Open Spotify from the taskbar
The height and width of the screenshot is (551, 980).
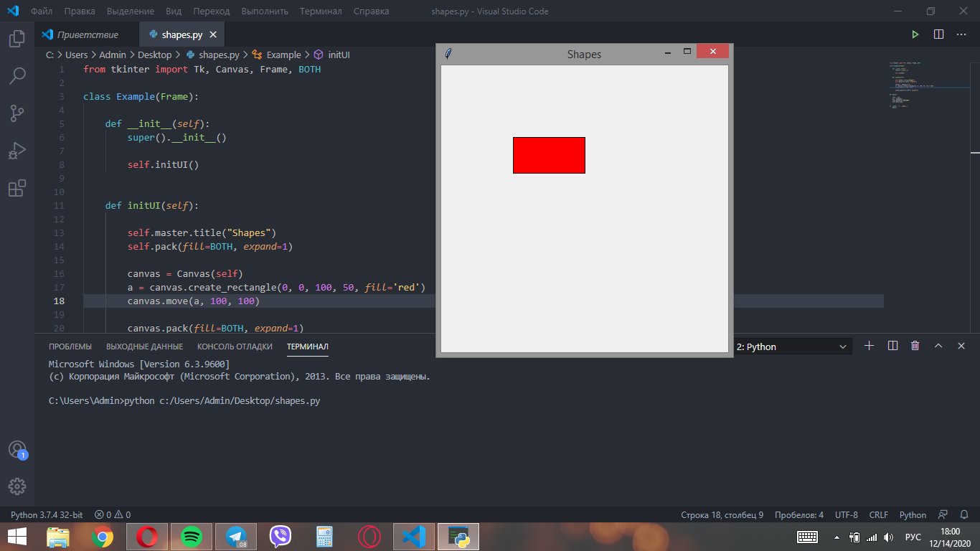(191, 537)
